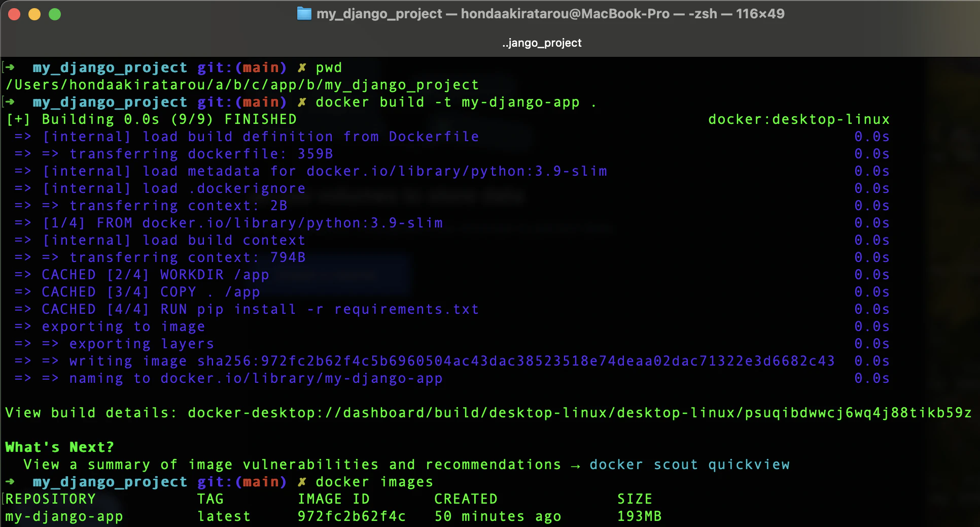Click the 'docker build -t my-django-app .' command

[x=456, y=102]
